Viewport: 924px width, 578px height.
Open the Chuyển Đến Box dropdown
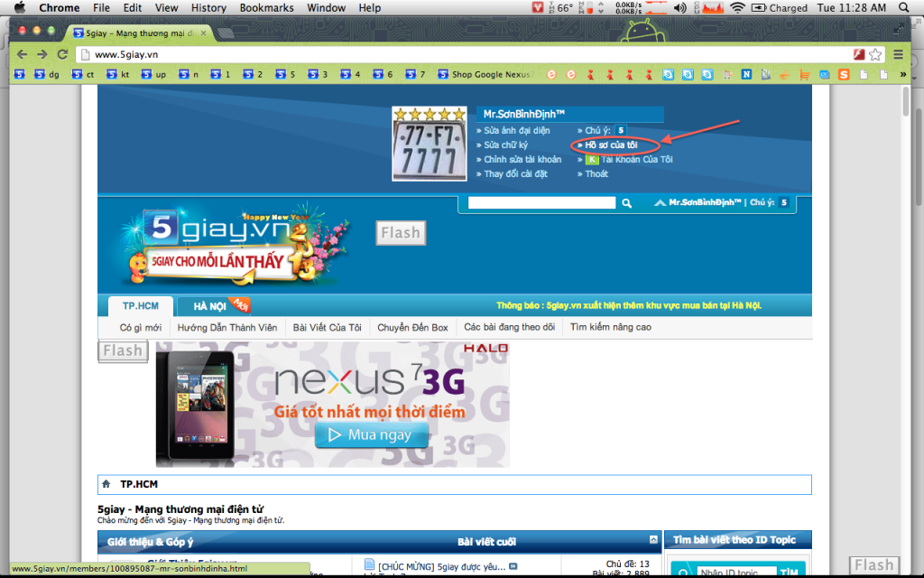pos(412,328)
